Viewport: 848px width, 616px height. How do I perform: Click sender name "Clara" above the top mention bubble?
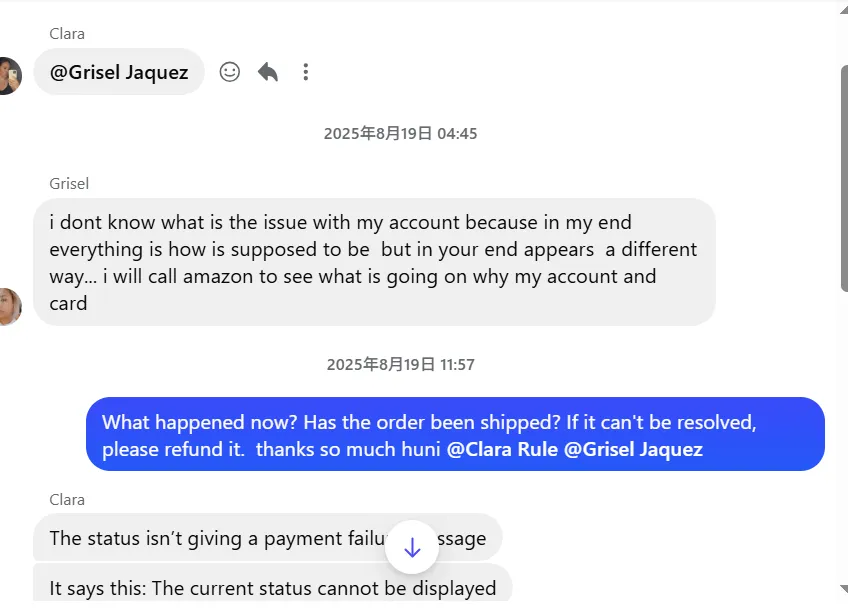[x=67, y=33]
